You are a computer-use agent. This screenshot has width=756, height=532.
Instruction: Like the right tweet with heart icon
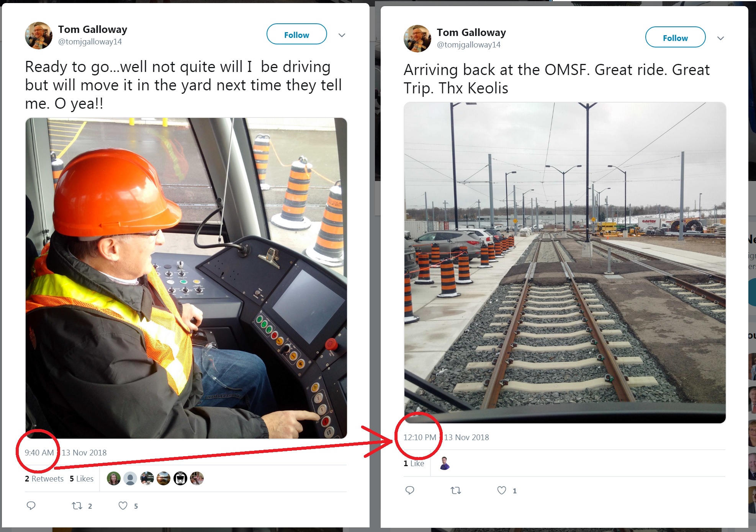click(x=502, y=490)
